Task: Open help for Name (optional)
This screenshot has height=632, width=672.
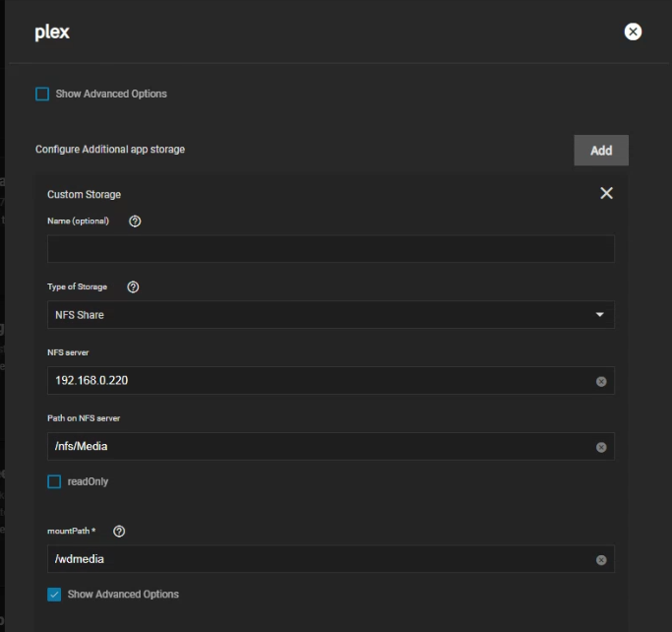Action: pyautogui.click(x=135, y=221)
